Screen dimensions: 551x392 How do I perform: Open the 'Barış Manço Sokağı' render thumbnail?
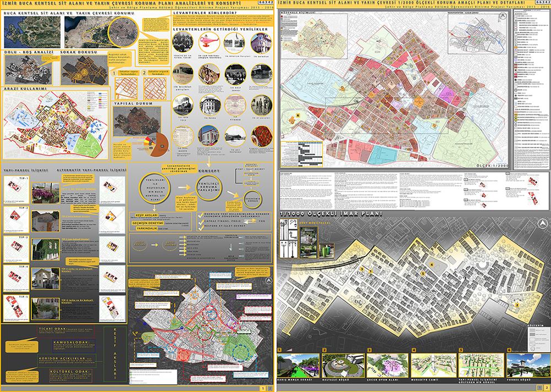pos(298,366)
